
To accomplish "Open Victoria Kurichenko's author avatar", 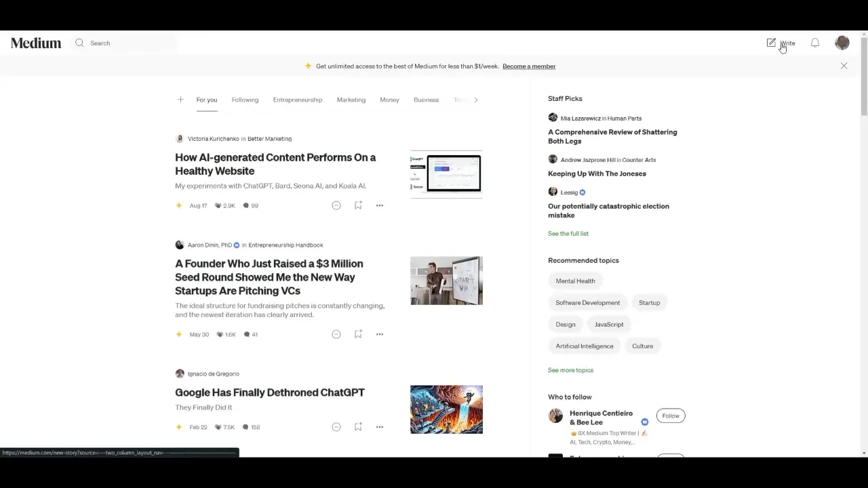I will [x=180, y=138].
